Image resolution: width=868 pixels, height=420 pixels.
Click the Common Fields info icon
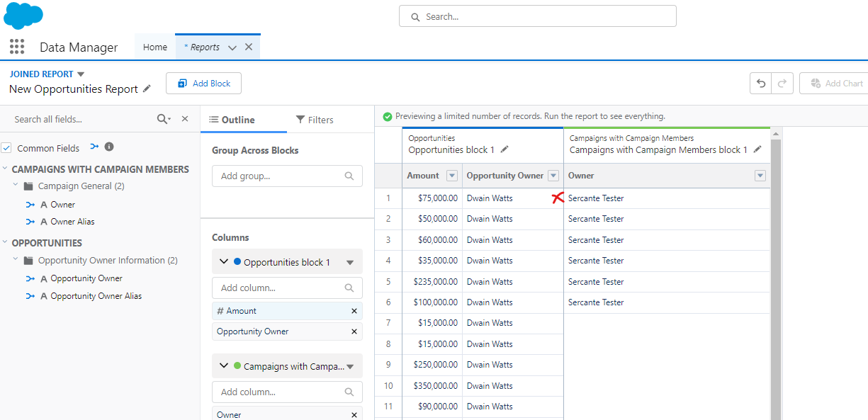pos(109,147)
